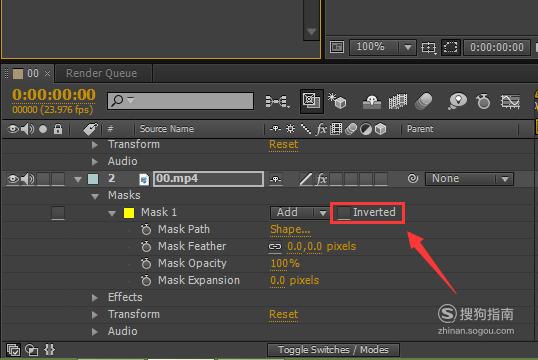The image size is (538, 360).
Task: Click Auto-keyframe stopwatch icon in timeline toolbar
Action: click(x=483, y=102)
